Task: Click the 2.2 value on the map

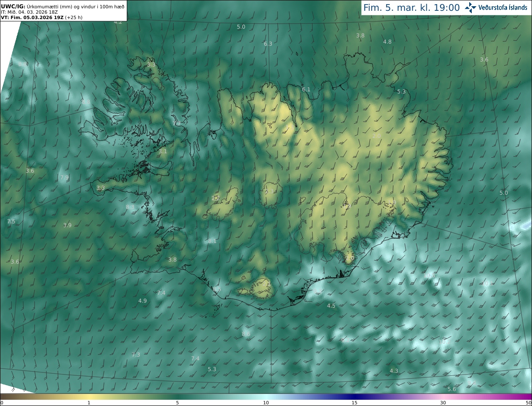Action: tap(215, 198)
